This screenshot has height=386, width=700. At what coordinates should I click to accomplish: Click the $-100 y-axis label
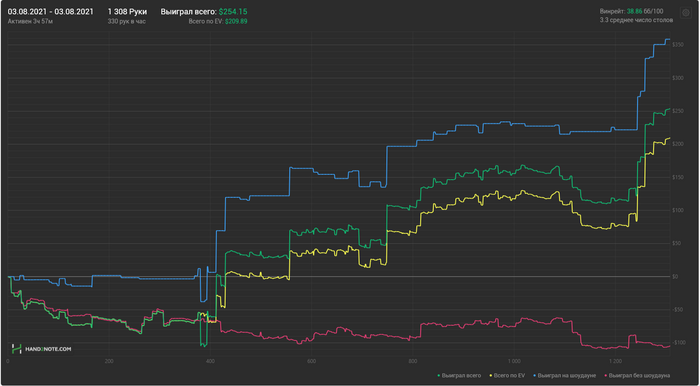click(679, 343)
